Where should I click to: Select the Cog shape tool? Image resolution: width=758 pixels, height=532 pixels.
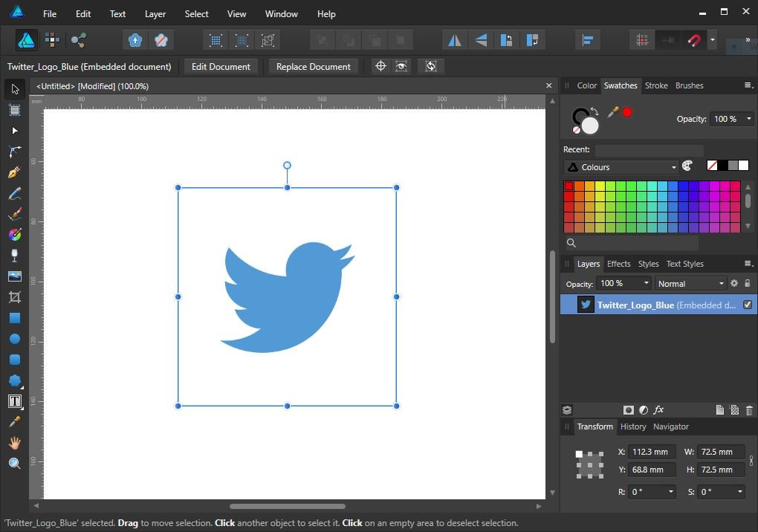coord(15,380)
